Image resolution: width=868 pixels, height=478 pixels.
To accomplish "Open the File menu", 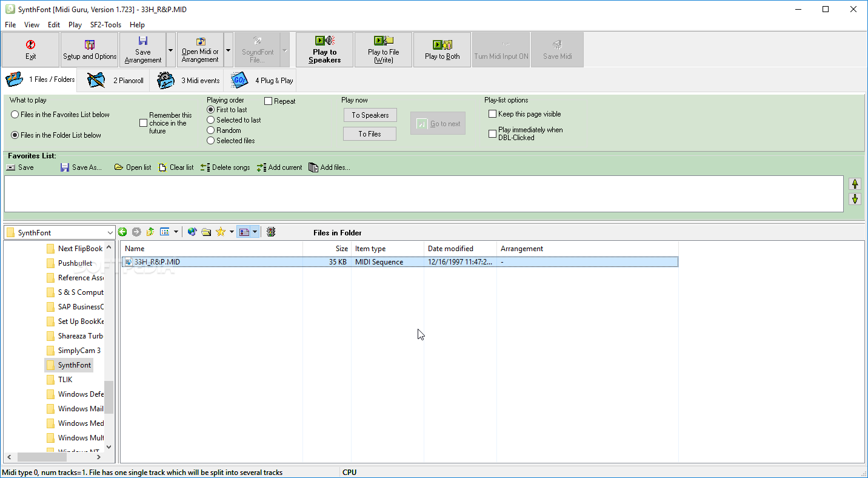I will (x=10, y=25).
